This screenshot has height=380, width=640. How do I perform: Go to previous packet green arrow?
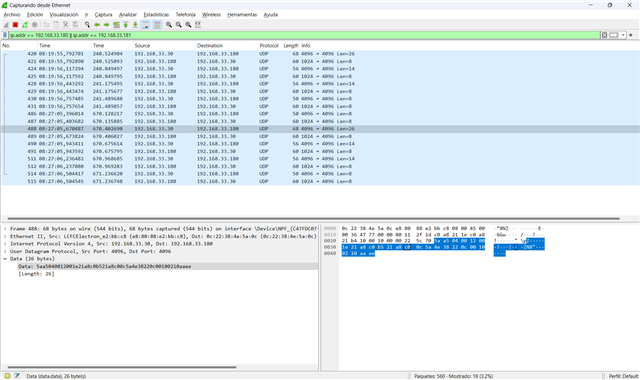(x=97, y=25)
